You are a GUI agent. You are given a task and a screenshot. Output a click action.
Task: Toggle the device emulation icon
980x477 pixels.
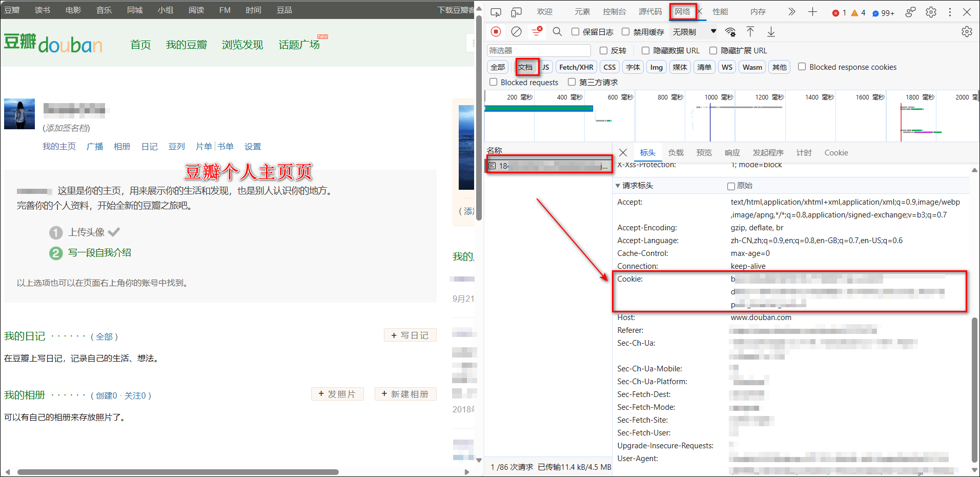(516, 12)
